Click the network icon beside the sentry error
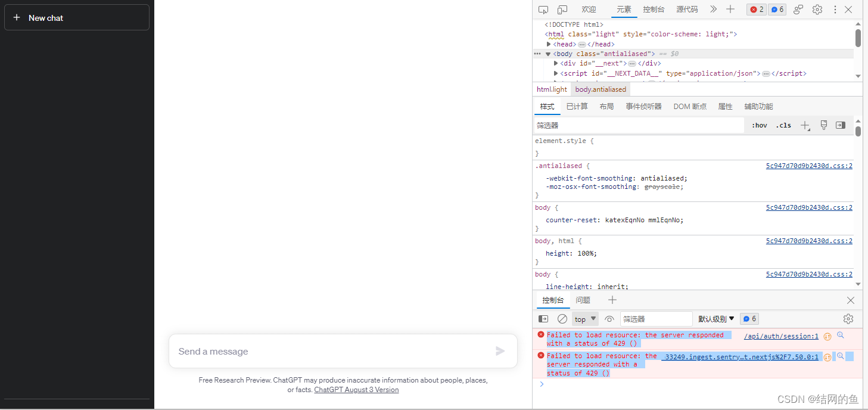The height and width of the screenshot is (410, 868). point(827,358)
